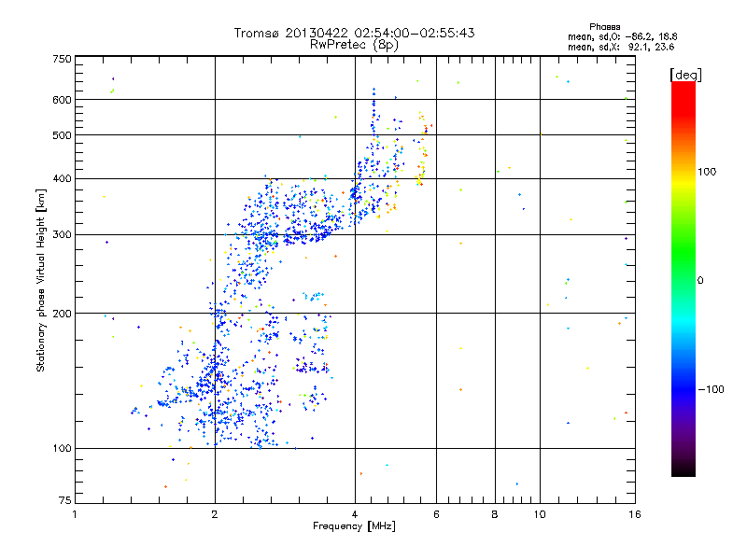The width and height of the screenshot is (747, 560).
Task: Click y-axis tick label '300'
Action: pyautogui.click(x=62, y=235)
